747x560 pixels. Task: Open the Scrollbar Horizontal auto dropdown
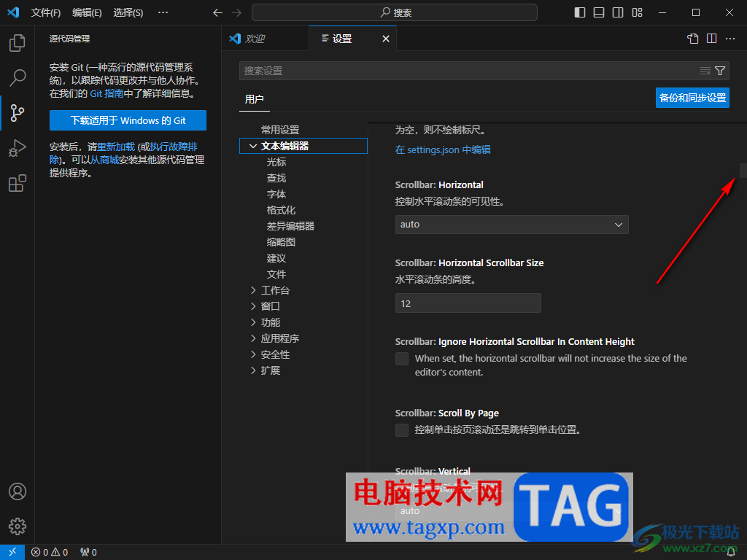click(x=511, y=225)
